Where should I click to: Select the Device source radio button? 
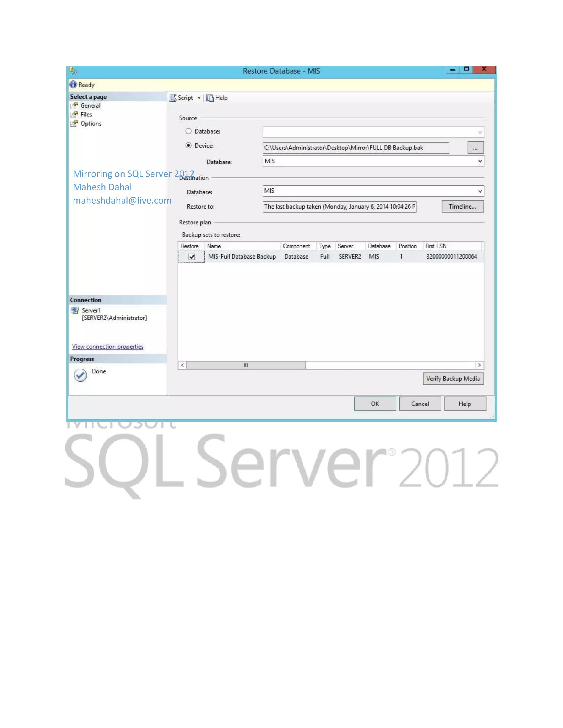click(x=188, y=145)
